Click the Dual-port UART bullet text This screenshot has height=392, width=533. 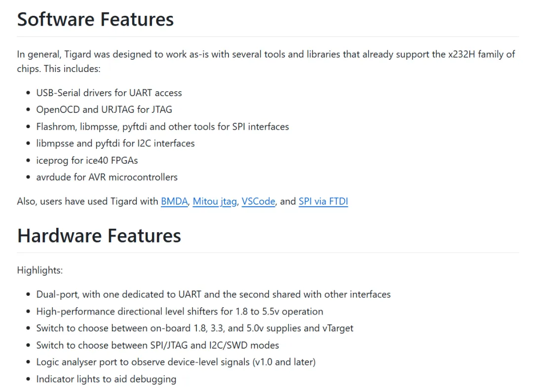tap(213, 294)
